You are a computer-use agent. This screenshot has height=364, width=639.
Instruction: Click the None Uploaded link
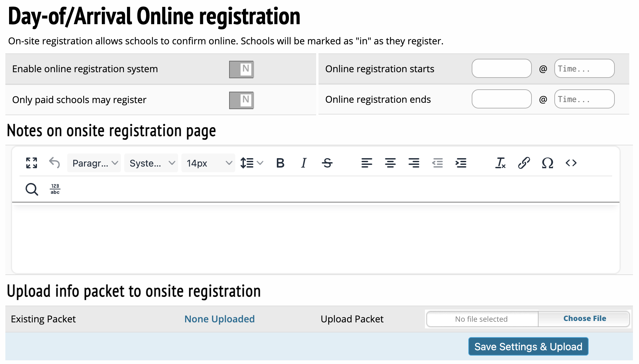tap(219, 319)
